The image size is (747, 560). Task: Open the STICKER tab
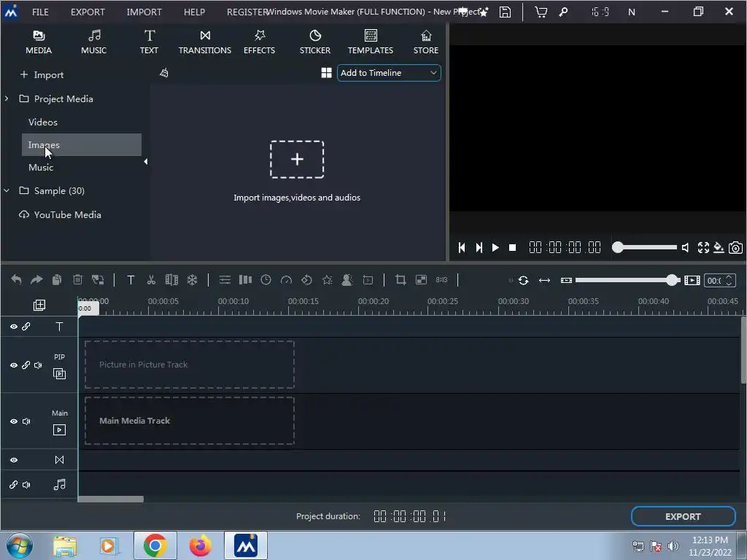[x=315, y=42]
